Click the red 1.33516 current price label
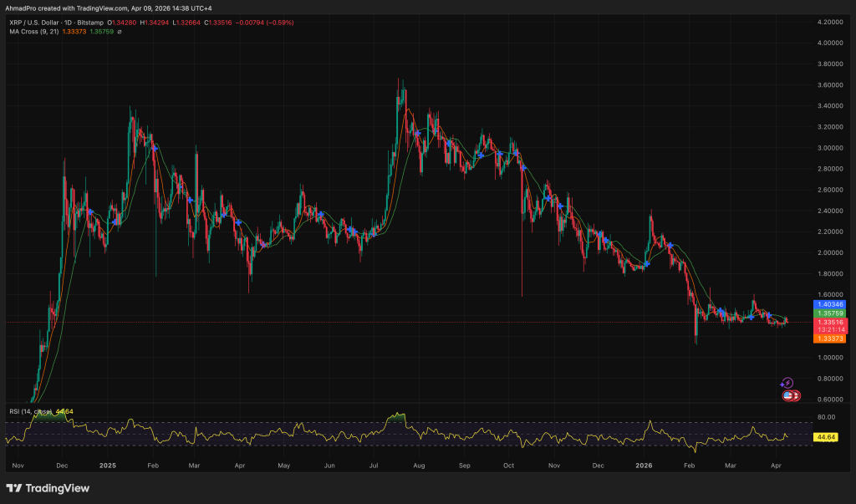 [829, 323]
